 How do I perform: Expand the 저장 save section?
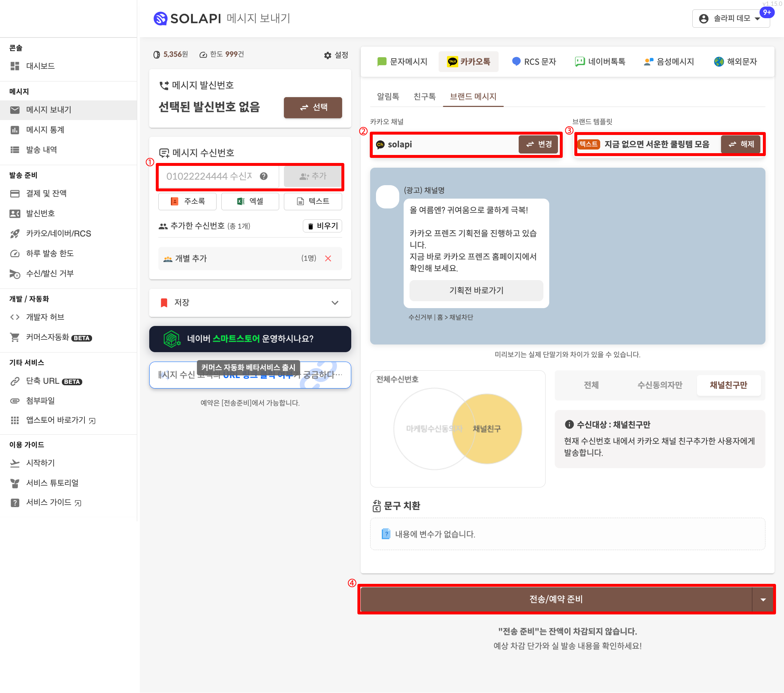point(250,303)
